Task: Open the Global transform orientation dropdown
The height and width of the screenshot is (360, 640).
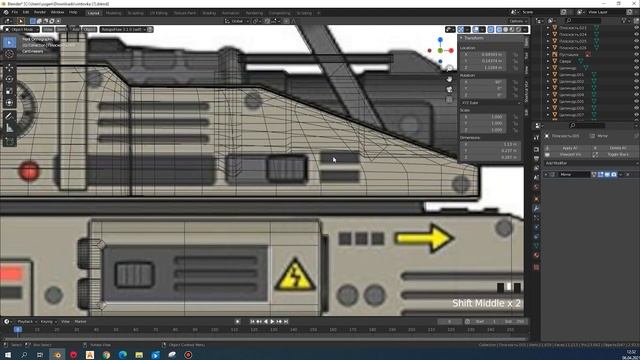Action: tap(237, 21)
